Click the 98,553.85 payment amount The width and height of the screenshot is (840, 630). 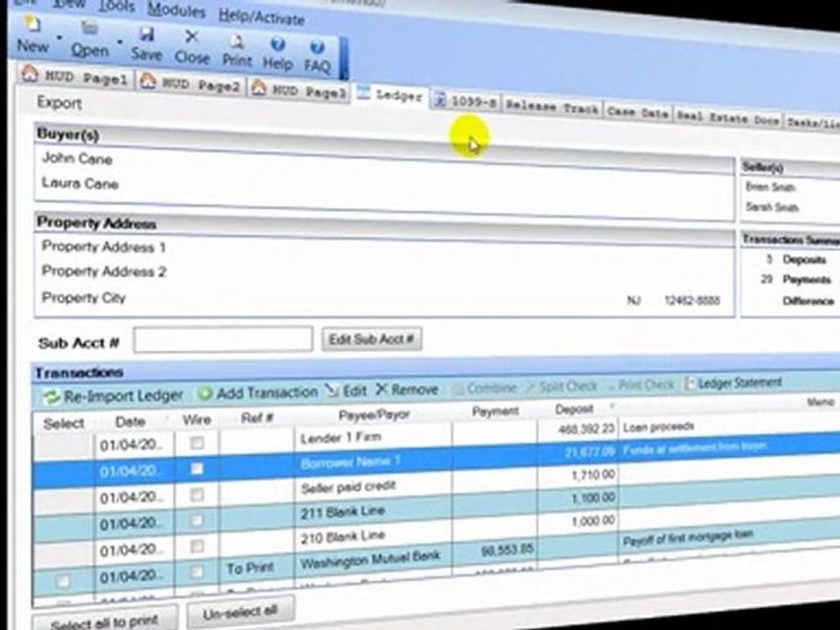pos(507,549)
